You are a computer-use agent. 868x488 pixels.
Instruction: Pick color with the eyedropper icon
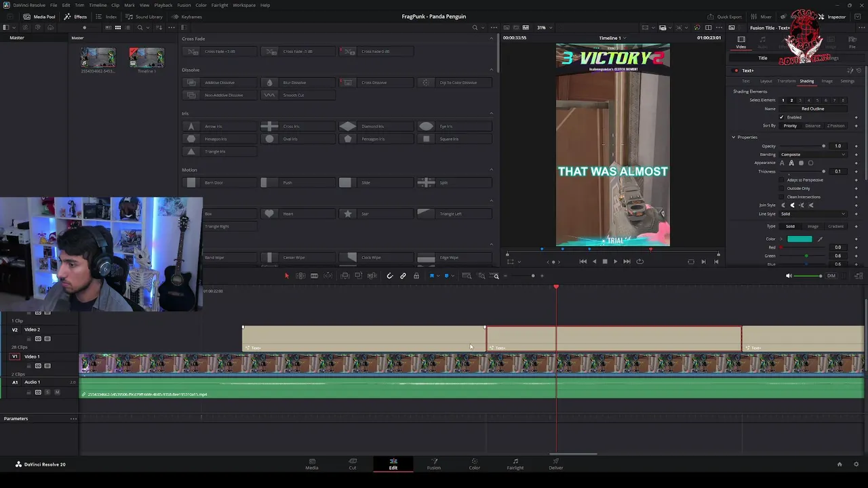click(820, 239)
